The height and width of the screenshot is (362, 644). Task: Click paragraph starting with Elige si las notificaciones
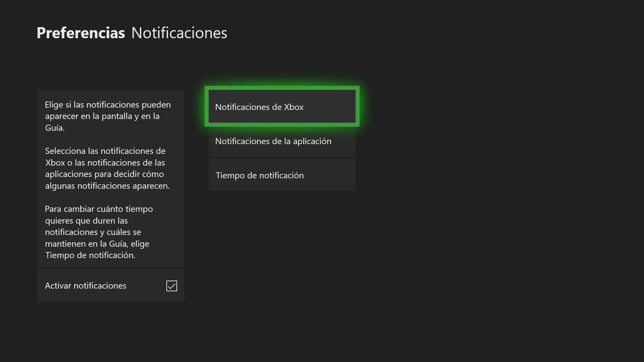click(x=108, y=116)
